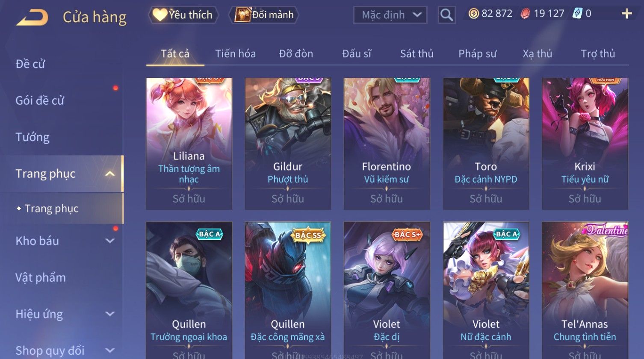Tap the back arrow icon

tap(32, 18)
